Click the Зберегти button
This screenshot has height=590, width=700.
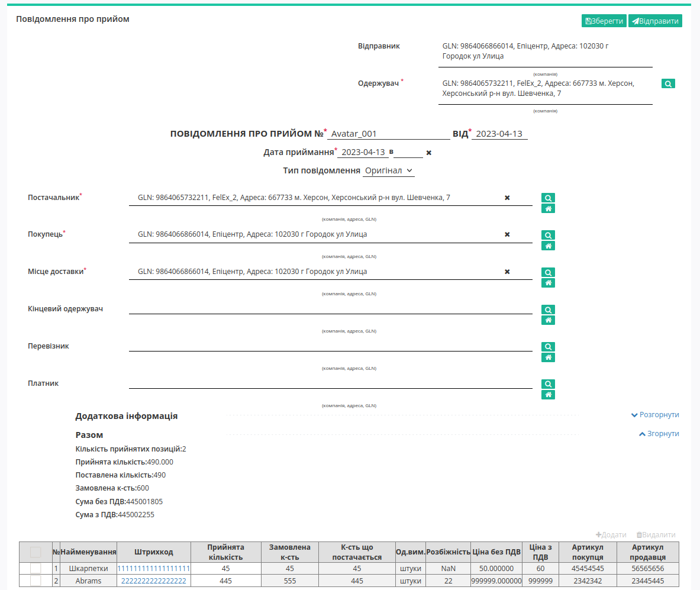point(604,21)
